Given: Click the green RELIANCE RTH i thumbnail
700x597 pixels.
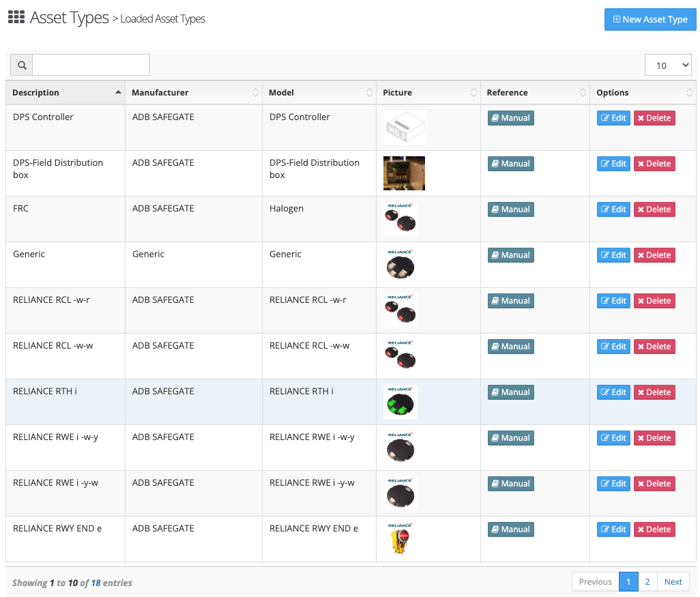Looking at the screenshot, I should (400, 402).
